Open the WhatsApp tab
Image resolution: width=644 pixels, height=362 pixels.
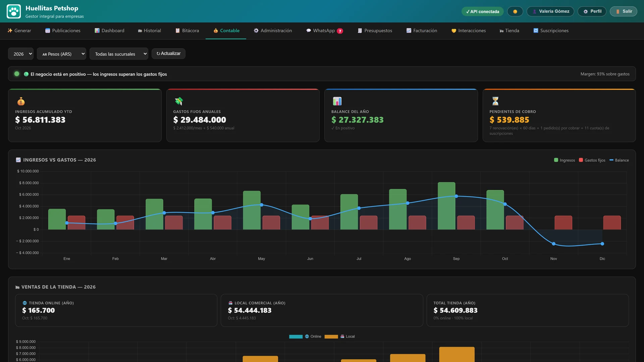[324, 31]
